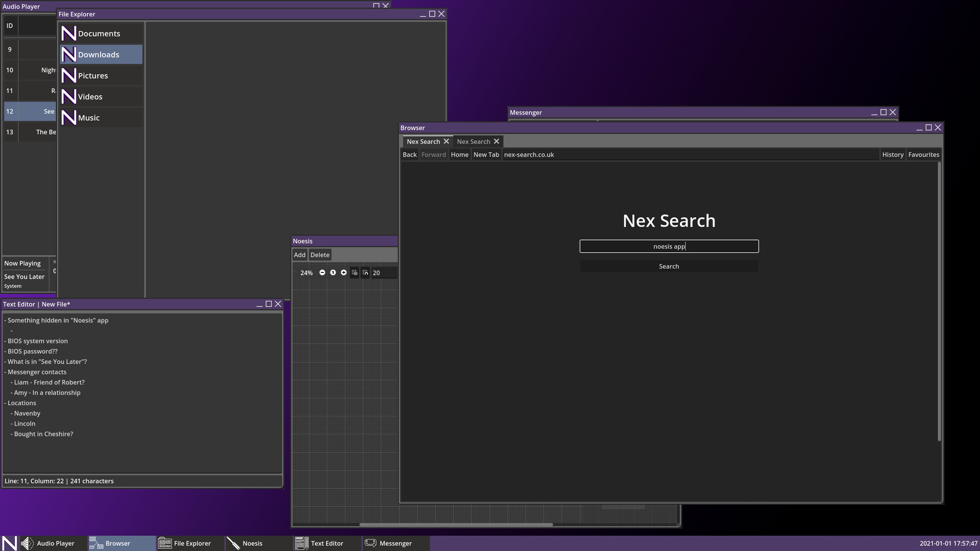The image size is (980, 551).
Task: Open browser Favourites
Action: (x=923, y=155)
